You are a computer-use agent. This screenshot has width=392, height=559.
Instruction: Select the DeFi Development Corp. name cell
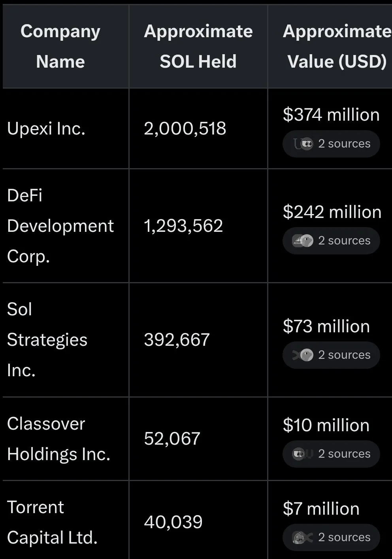click(x=60, y=225)
